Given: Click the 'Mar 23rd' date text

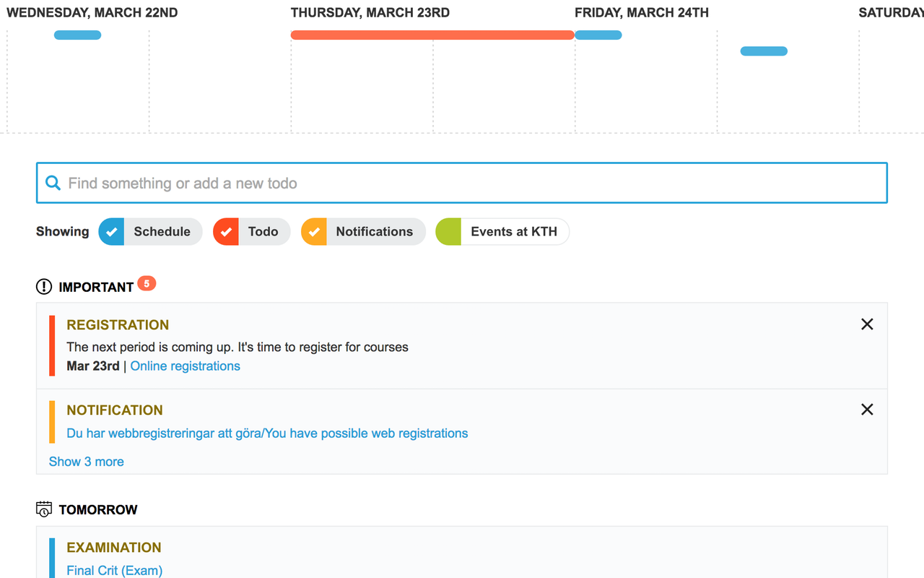Looking at the screenshot, I should coord(93,366).
